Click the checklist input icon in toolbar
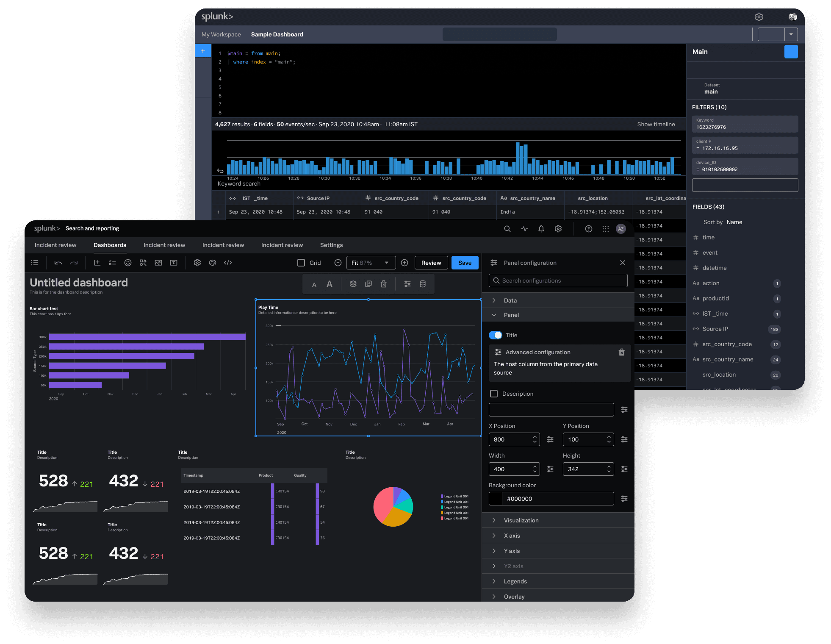The height and width of the screenshot is (644, 831). (112, 263)
